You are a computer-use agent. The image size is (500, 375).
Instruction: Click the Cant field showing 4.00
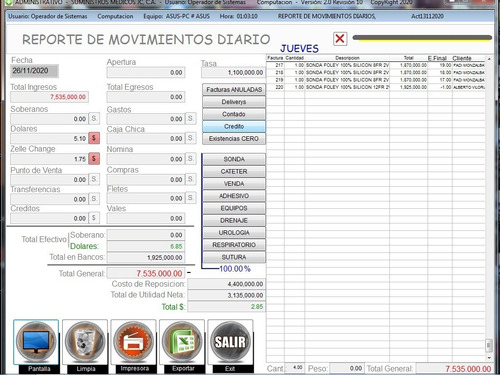pyautogui.click(x=294, y=368)
